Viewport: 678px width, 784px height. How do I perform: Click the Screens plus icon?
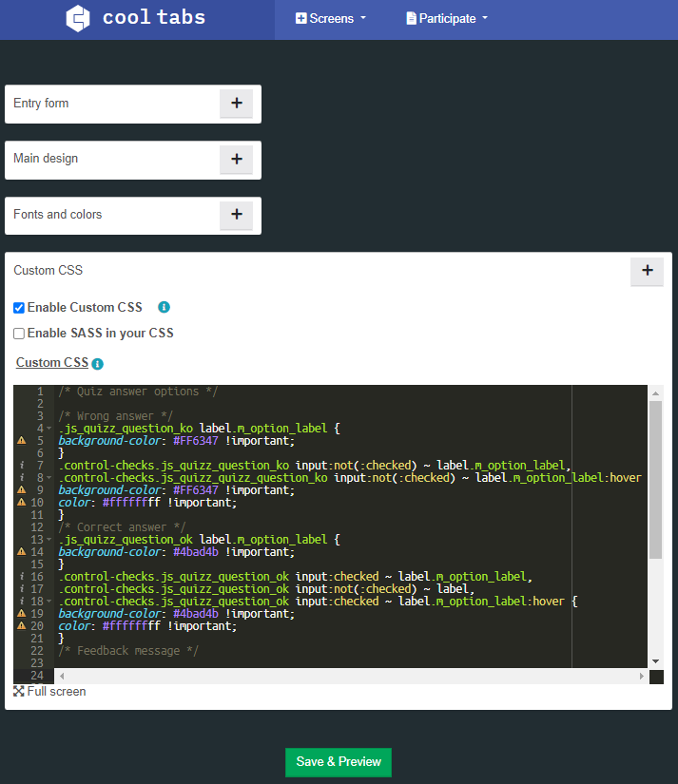point(300,18)
